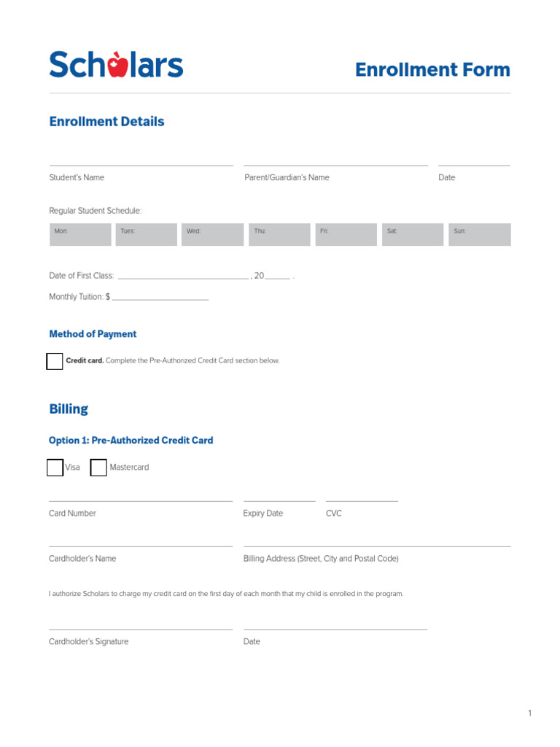Click the Option 1: Pre-Authorized Credit Card heading
The image size is (560, 747).
[x=131, y=440]
